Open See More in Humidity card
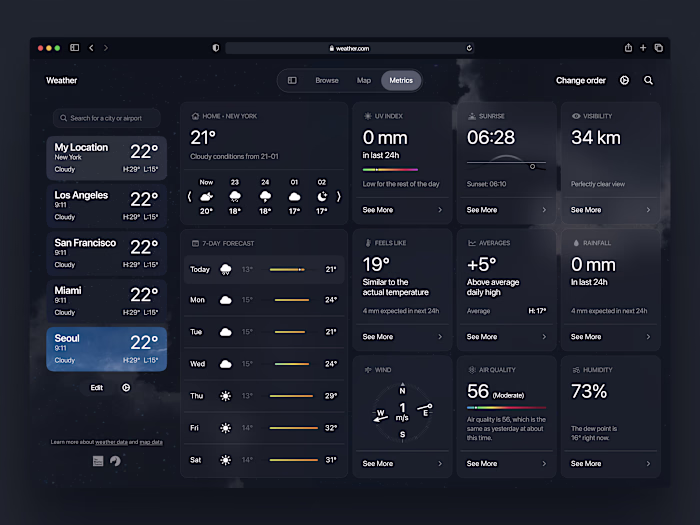 (x=610, y=463)
